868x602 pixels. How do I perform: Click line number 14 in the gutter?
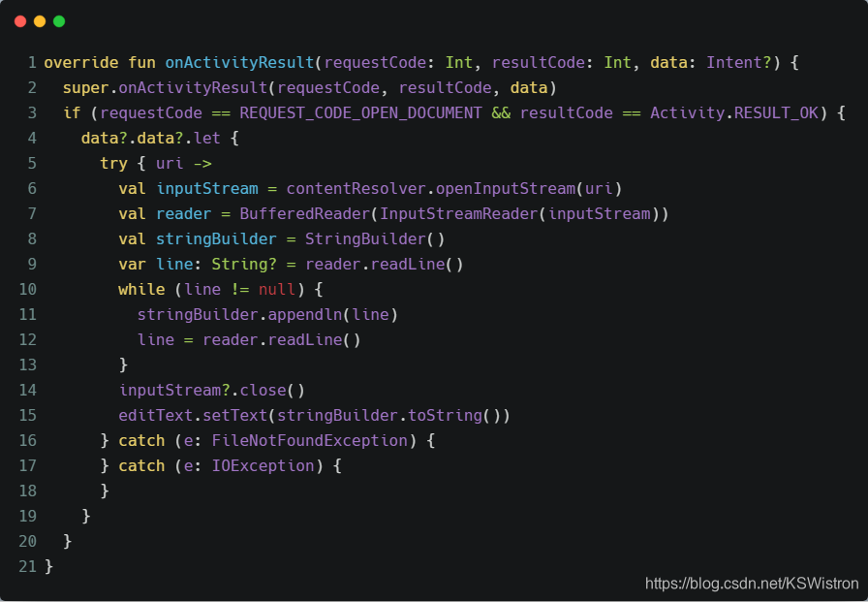(28, 390)
